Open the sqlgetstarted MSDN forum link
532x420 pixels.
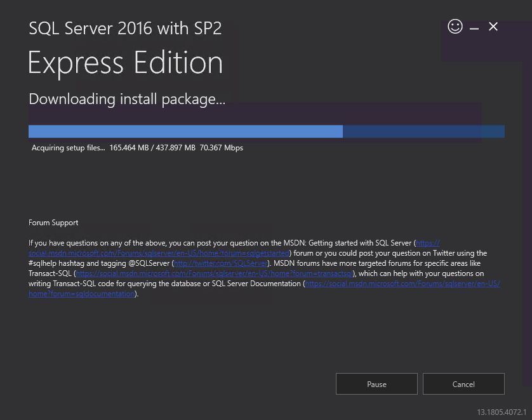(x=159, y=253)
